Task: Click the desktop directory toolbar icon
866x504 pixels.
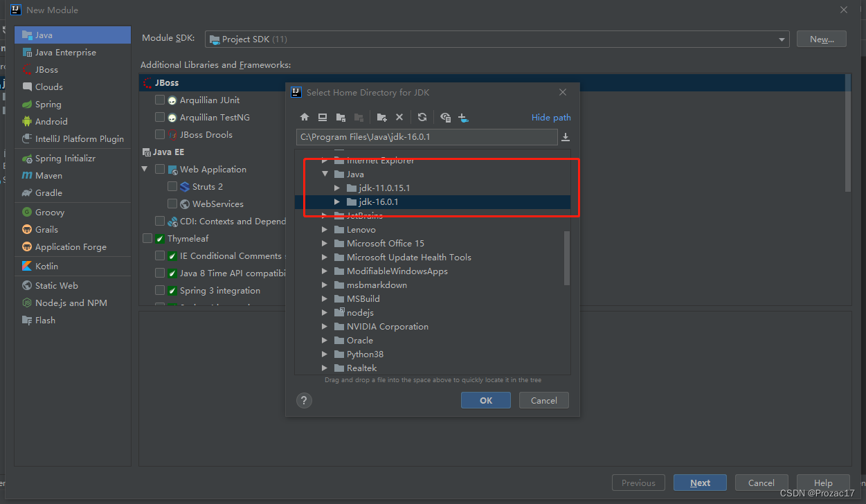Action: pyautogui.click(x=323, y=117)
